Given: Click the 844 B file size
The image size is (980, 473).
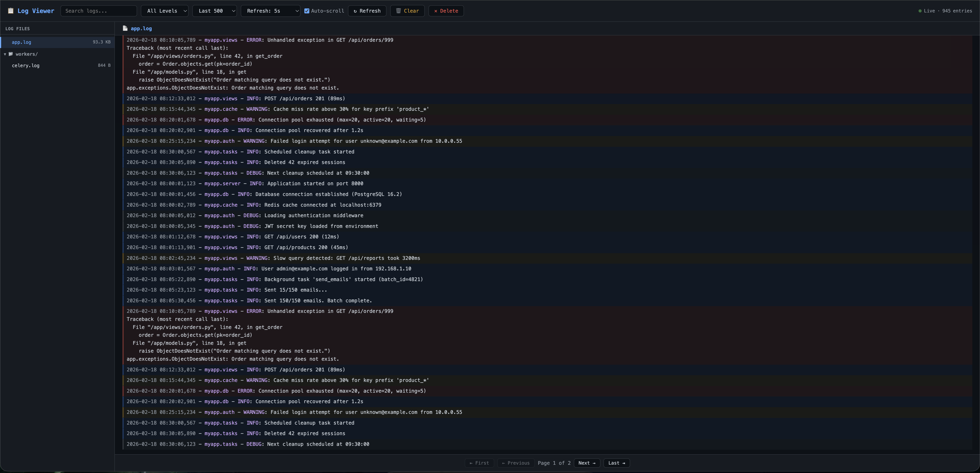Looking at the screenshot, I should (x=104, y=65).
